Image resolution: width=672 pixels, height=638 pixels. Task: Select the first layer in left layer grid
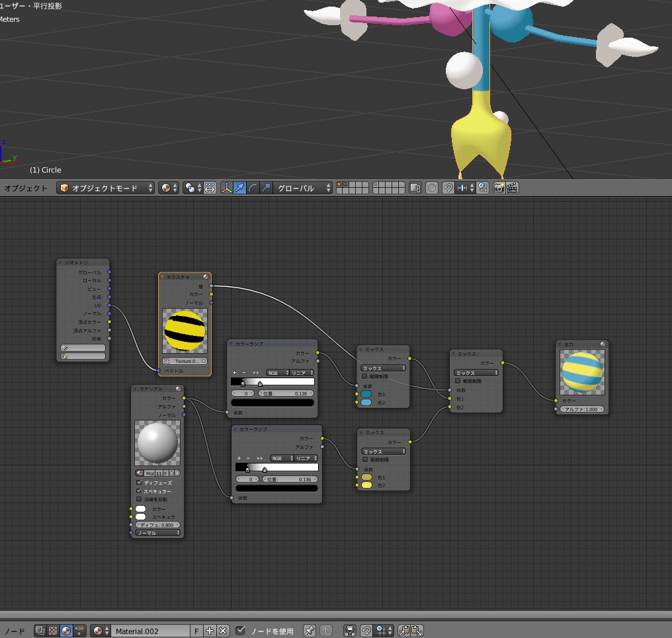(339, 184)
